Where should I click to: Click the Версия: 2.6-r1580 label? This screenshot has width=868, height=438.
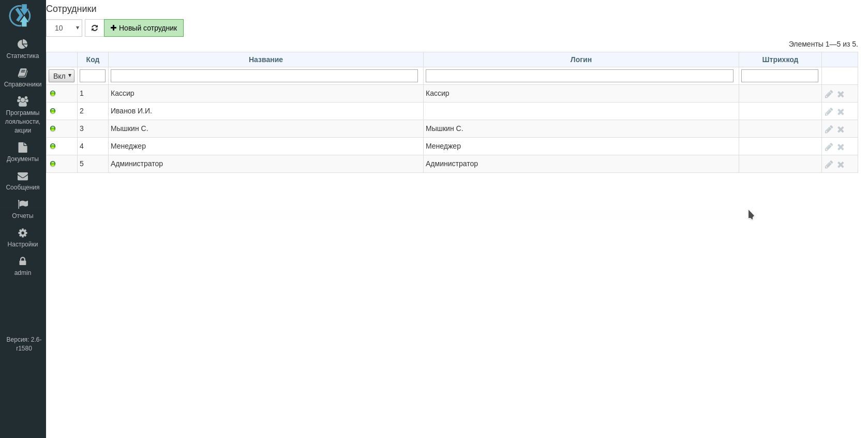(24, 344)
